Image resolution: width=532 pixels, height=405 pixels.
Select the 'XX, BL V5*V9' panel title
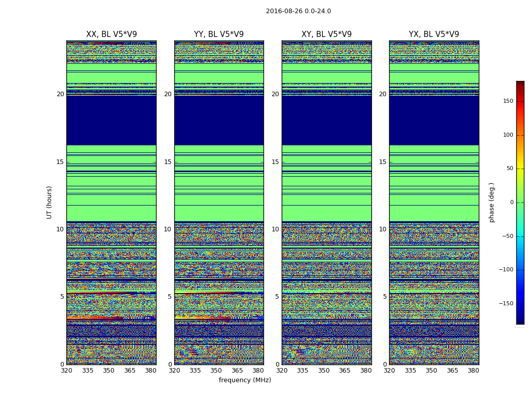click(111, 34)
